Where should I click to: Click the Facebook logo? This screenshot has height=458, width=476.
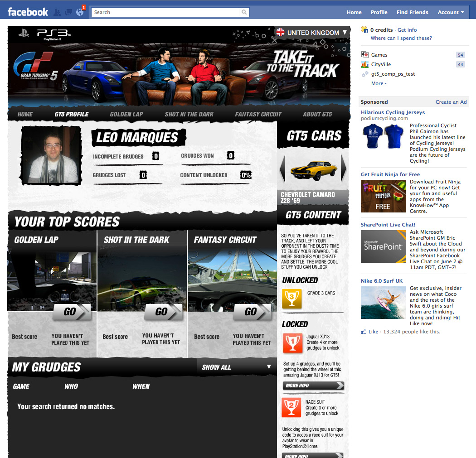tap(28, 12)
